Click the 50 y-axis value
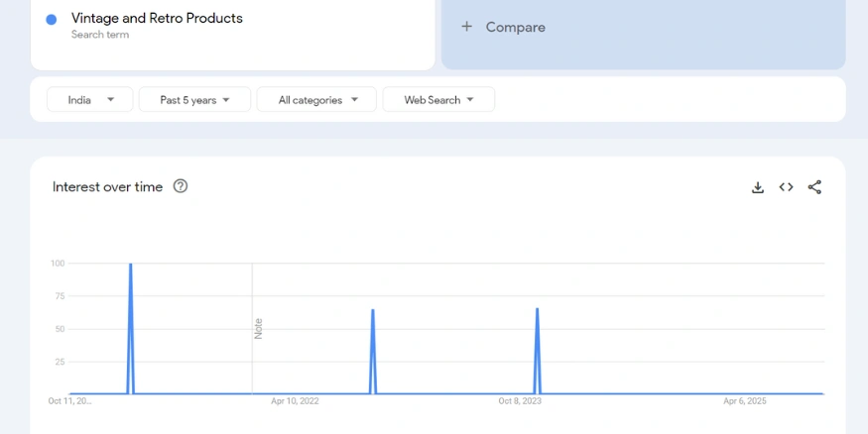Screen dimensions: 868x434 point(60,329)
